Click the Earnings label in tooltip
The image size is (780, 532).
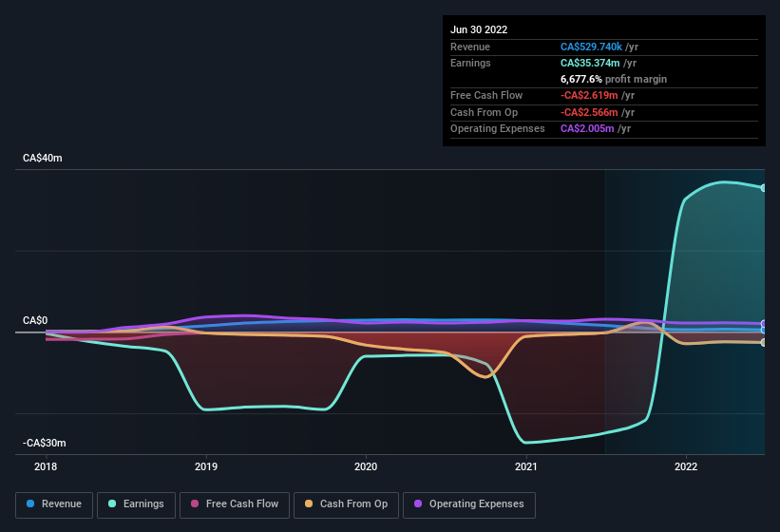[470, 63]
